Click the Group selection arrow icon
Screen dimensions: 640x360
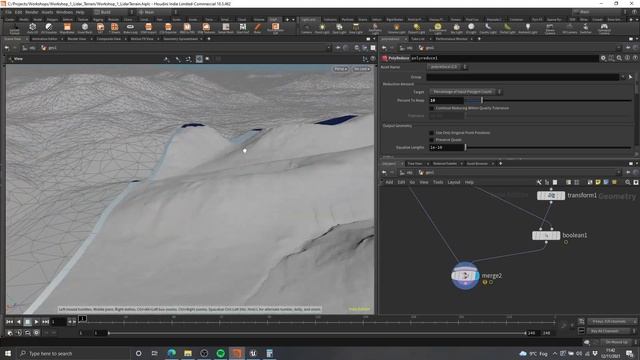[631, 77]
